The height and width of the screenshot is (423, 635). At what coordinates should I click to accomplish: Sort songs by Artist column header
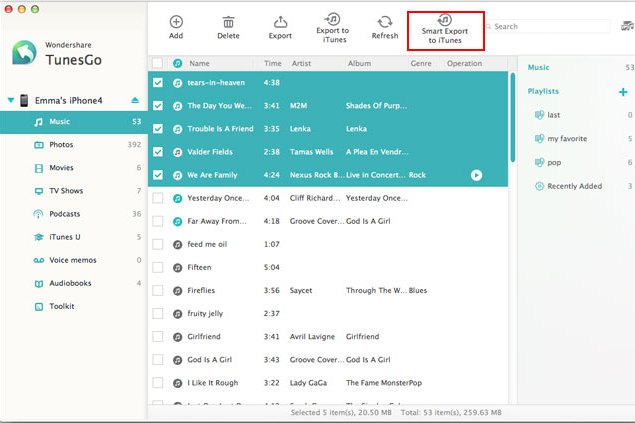pos(301,64)
